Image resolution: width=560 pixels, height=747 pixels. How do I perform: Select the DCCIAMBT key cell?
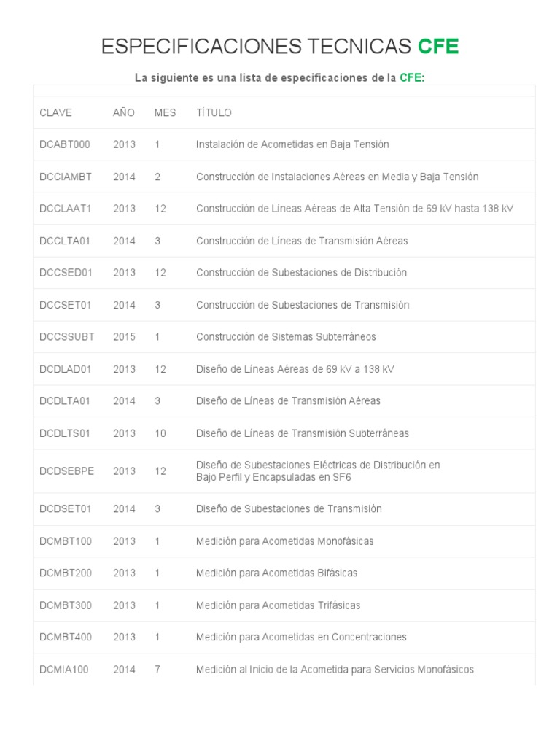pyautogui.click(x=66, y=177)
